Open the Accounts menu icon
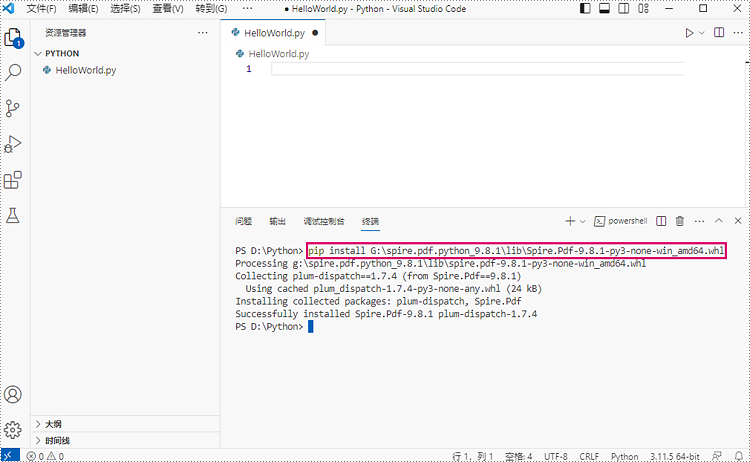This screenshot has height=462, width=750. point(13,395)
